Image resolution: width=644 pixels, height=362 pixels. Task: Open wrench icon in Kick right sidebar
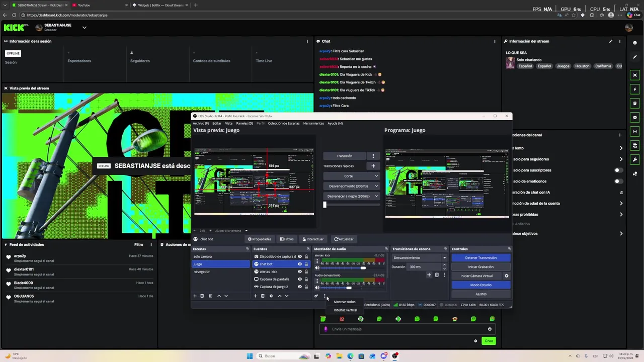(635, 159)
